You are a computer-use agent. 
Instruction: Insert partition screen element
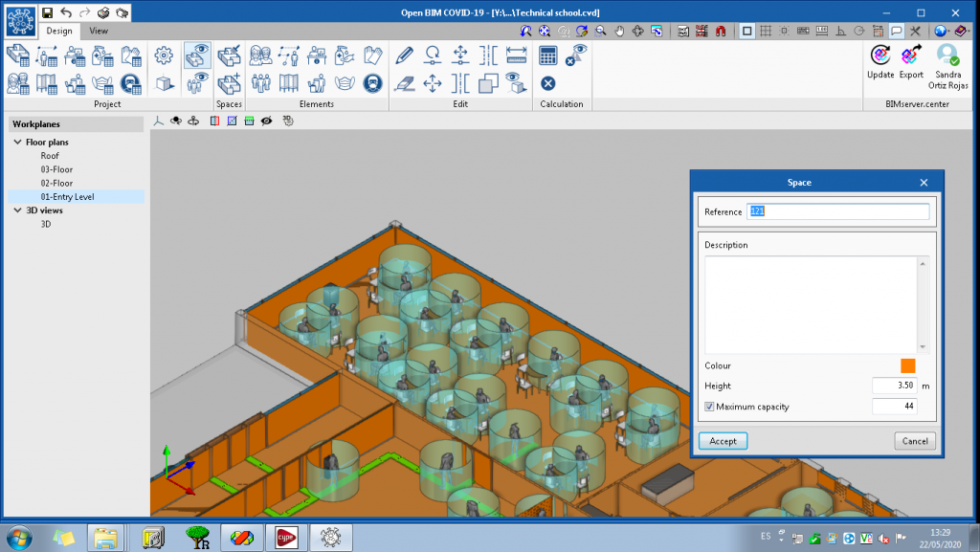pos(289,83)
